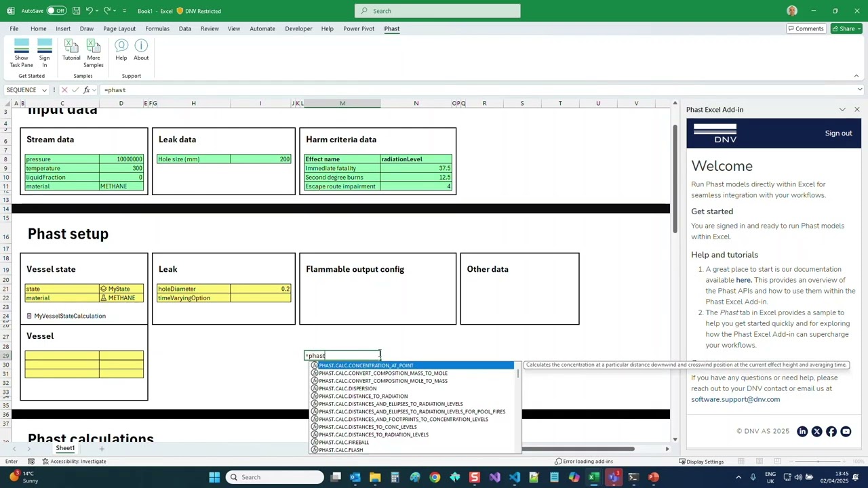Switch to the Home tab

click(39, 28)
